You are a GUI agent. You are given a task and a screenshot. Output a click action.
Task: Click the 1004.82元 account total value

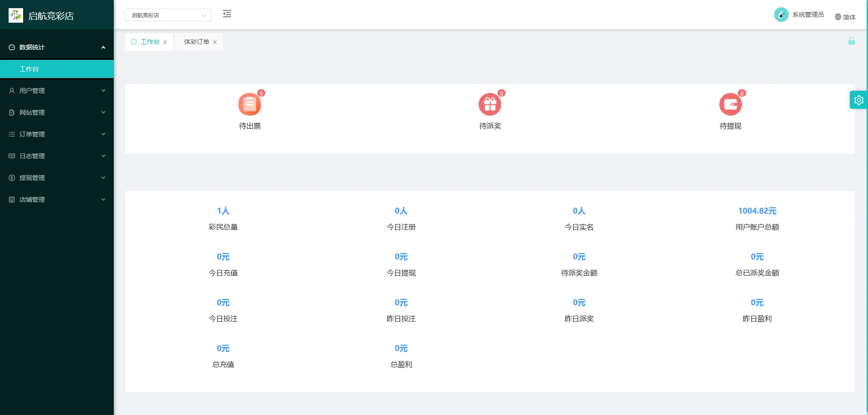point(757,211)
